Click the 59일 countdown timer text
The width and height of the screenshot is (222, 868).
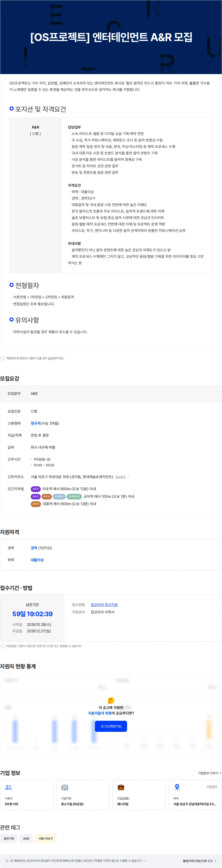pos(32,614)
